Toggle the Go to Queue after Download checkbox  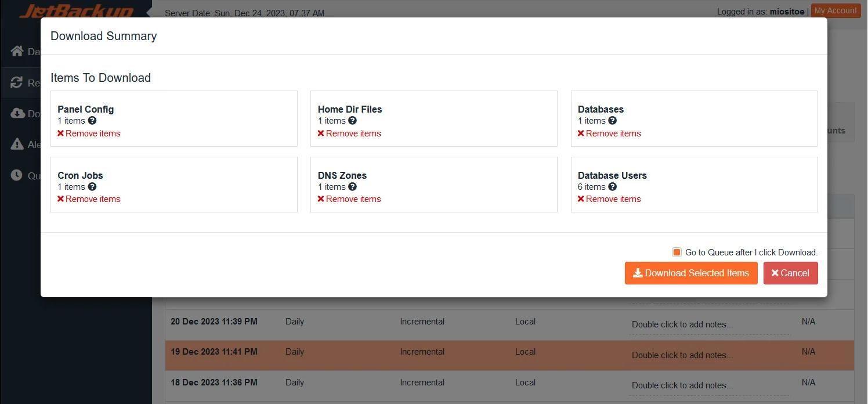[x=677, y=252]
